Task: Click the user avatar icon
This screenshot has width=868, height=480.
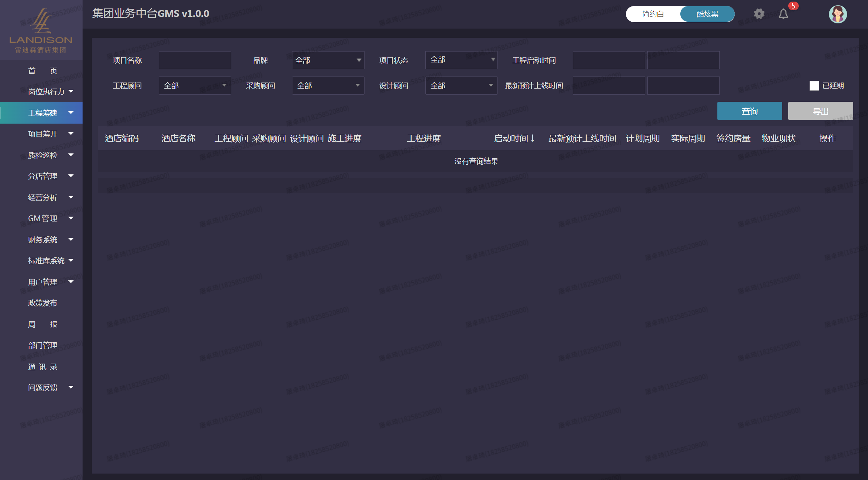Action: pos(838,14)
